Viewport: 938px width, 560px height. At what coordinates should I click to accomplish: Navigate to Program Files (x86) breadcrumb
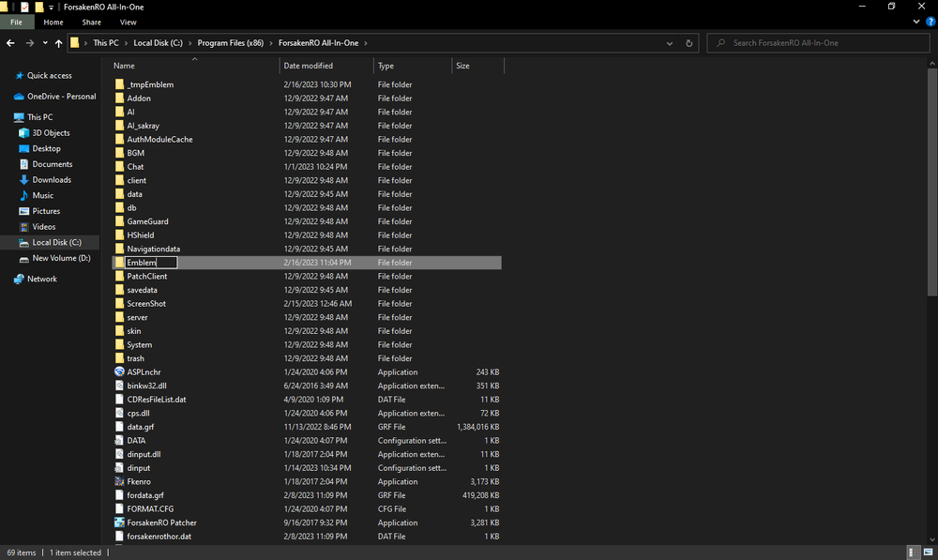[230, 43]
